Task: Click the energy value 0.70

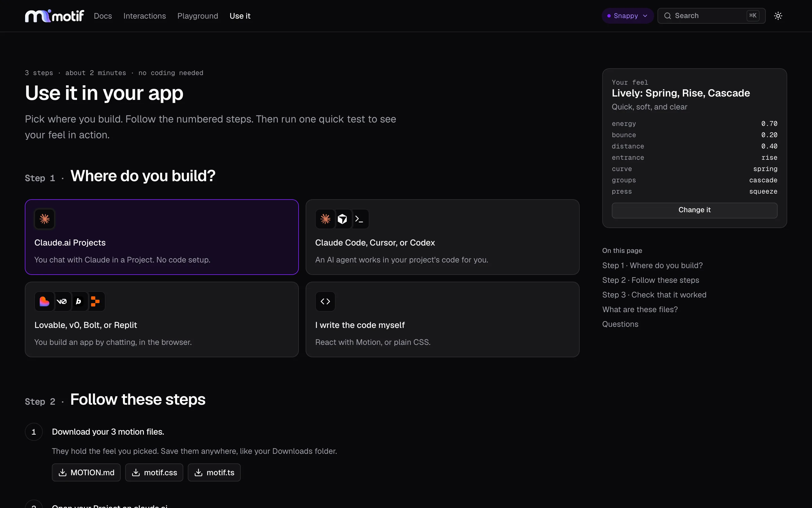Action: point(769,124)
